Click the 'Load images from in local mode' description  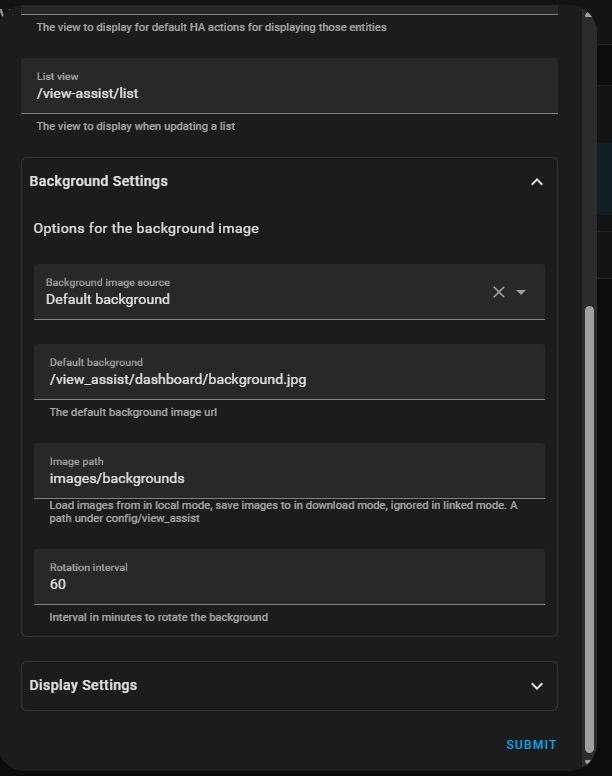[283, 512]
